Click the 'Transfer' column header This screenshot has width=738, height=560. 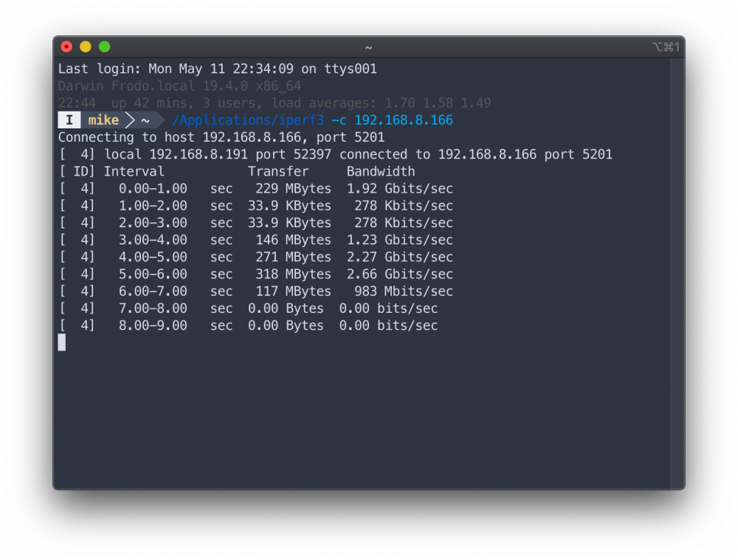pyautogui.click(x=278, y=171)
